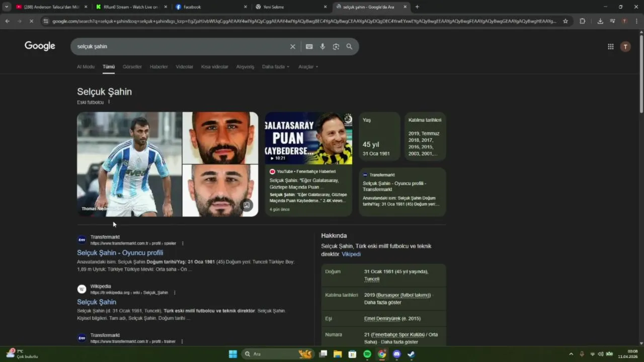This screenshot has height=362, width=644.
Task: Open Task View from the taskbar
Action: 323,354
